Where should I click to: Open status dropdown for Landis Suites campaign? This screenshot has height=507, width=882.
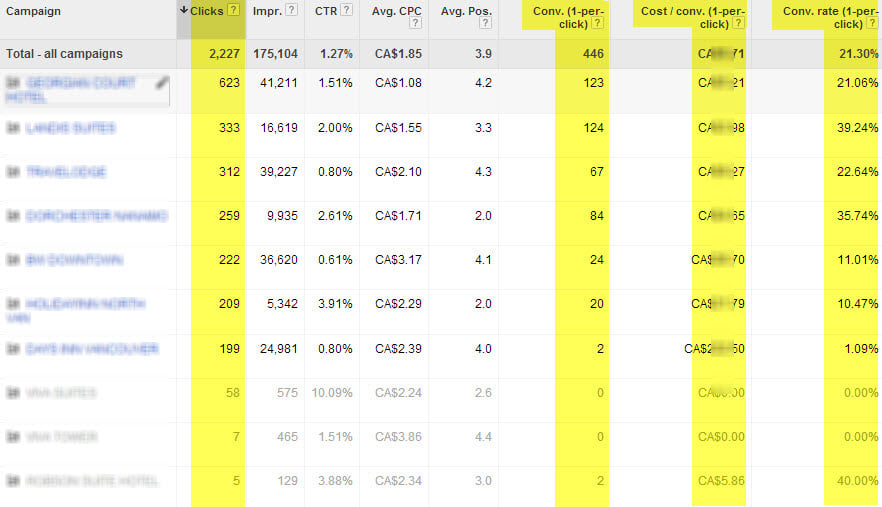[x=12, y=128]
